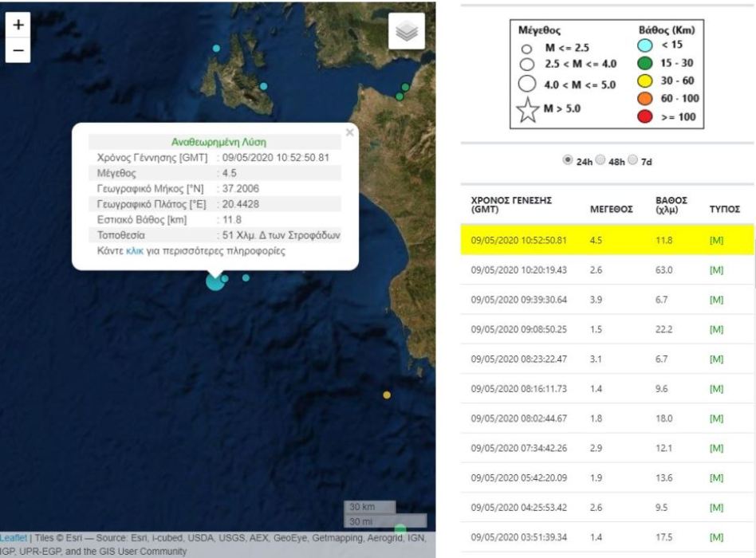Viewport: 756px width, 558px height.
Task: Select the 09/05/2020 08:16:11.73 event row
Action: tap(607, 389)
